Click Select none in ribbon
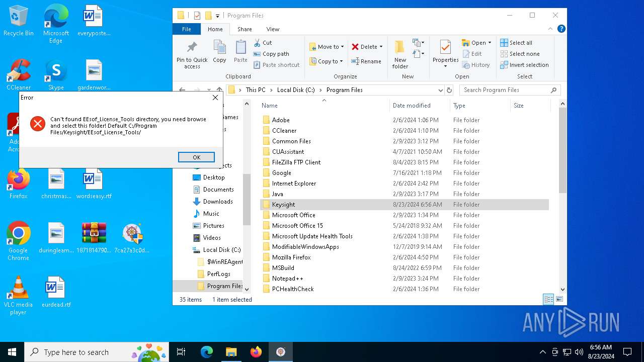 point(520,54)
